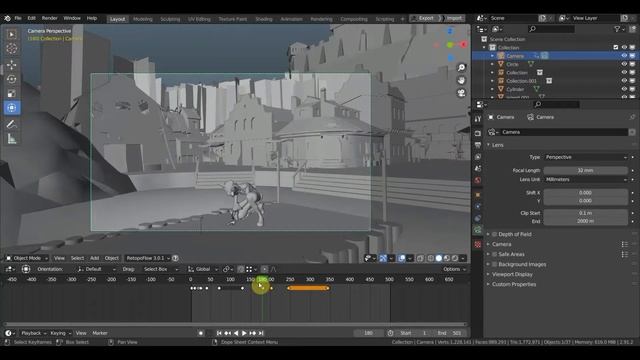
Task: Open the Render menu
Action: tap(49, 18)
